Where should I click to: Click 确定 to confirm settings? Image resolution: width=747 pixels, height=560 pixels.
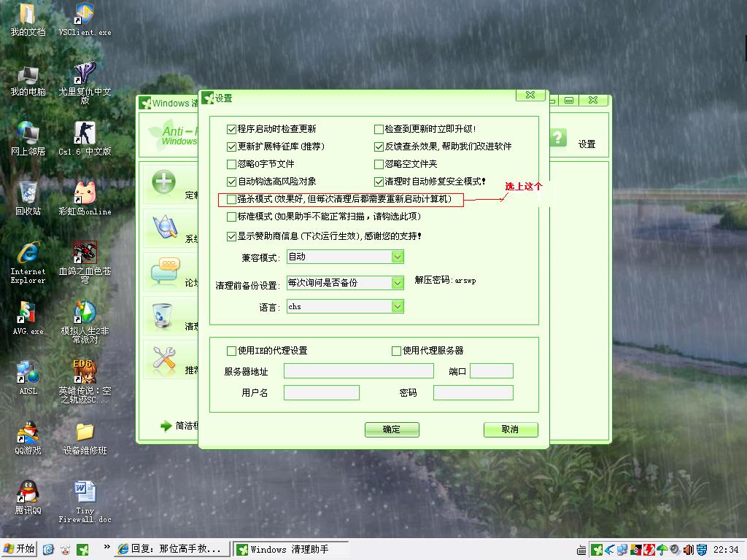click(392, 429)
